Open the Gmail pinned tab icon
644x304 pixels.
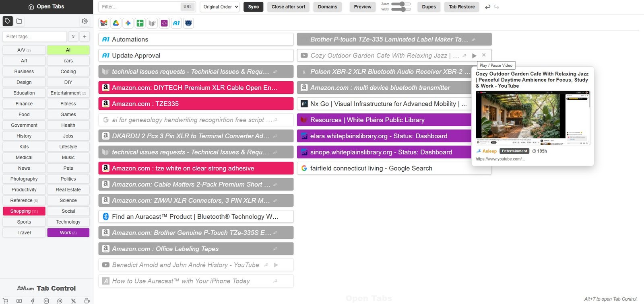(x=104, y=23)
